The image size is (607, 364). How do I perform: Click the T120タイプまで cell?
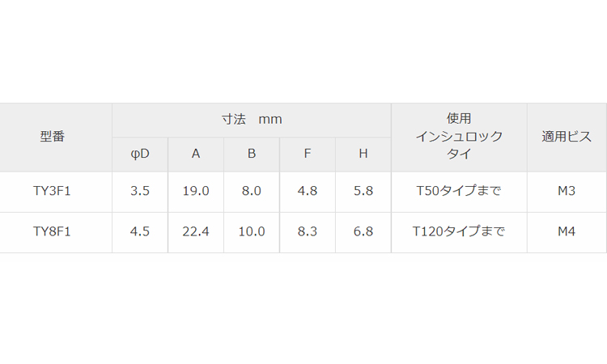click(x=459, y=231)
